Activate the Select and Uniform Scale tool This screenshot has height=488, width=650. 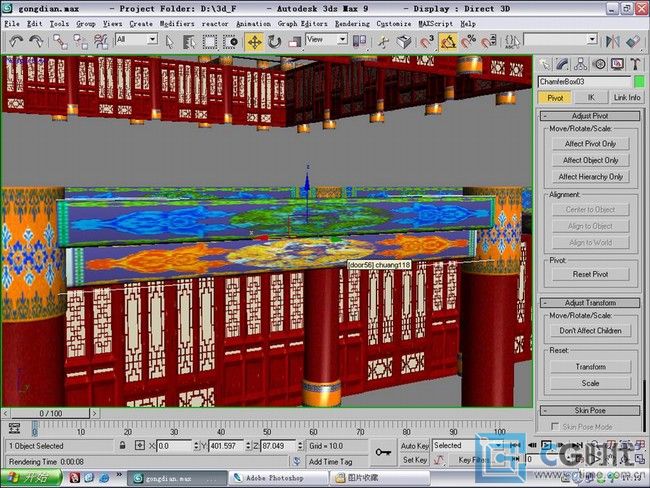[x=294, y=42]
